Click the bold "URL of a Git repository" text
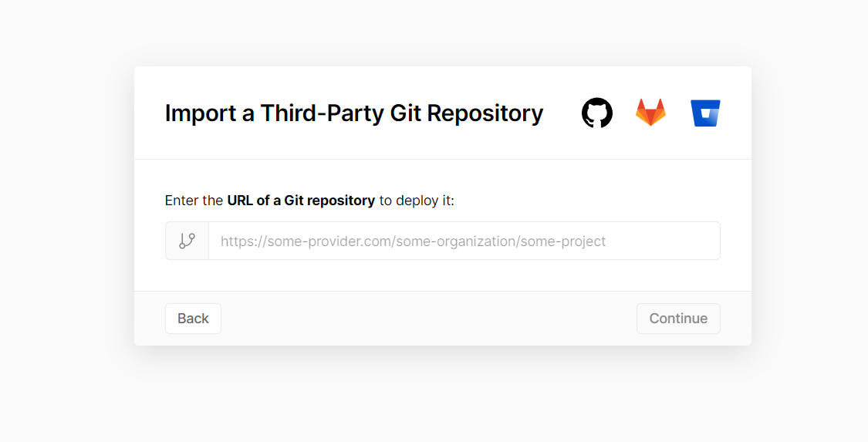Screen dimensions: 868x442 click(x=301, y=201)
